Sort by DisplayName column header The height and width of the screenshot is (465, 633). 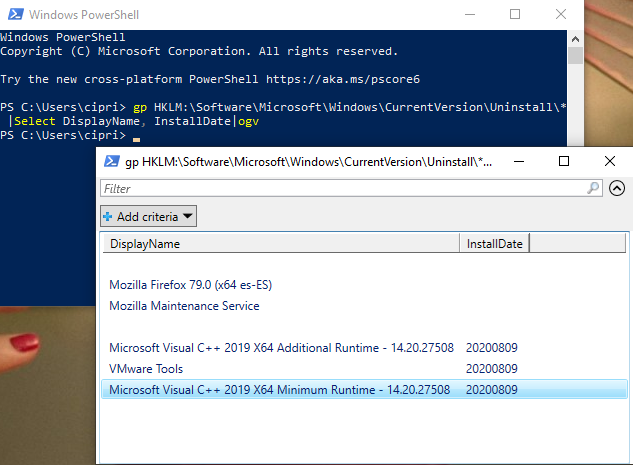281,244
